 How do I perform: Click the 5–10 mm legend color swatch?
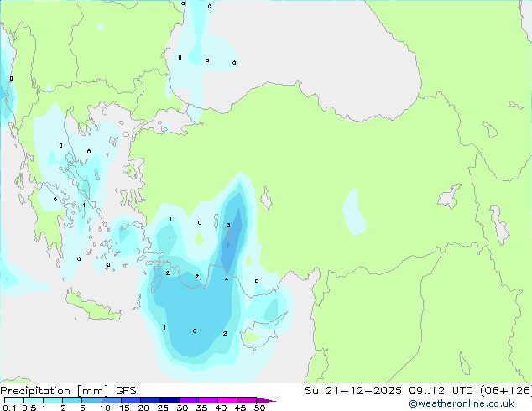tap(91, 400)
